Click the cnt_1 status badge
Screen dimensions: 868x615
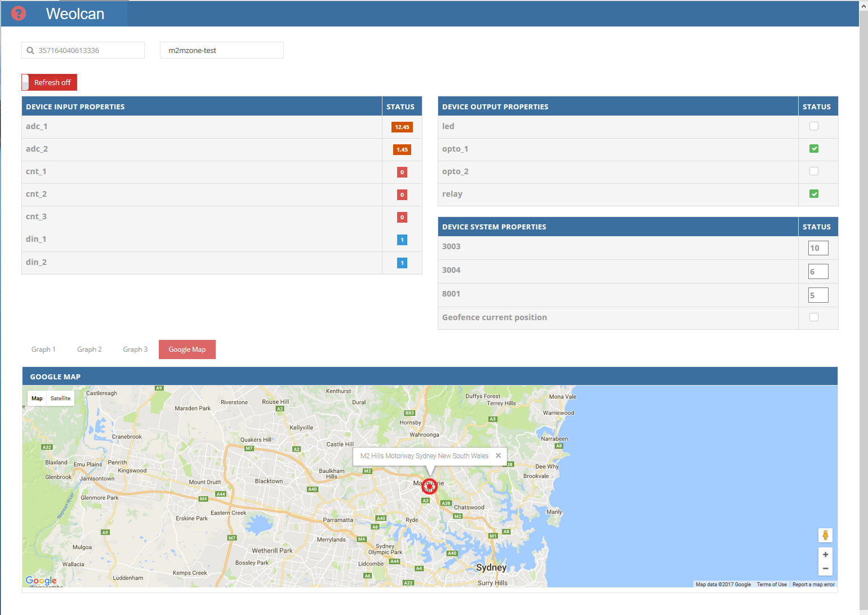402,172
